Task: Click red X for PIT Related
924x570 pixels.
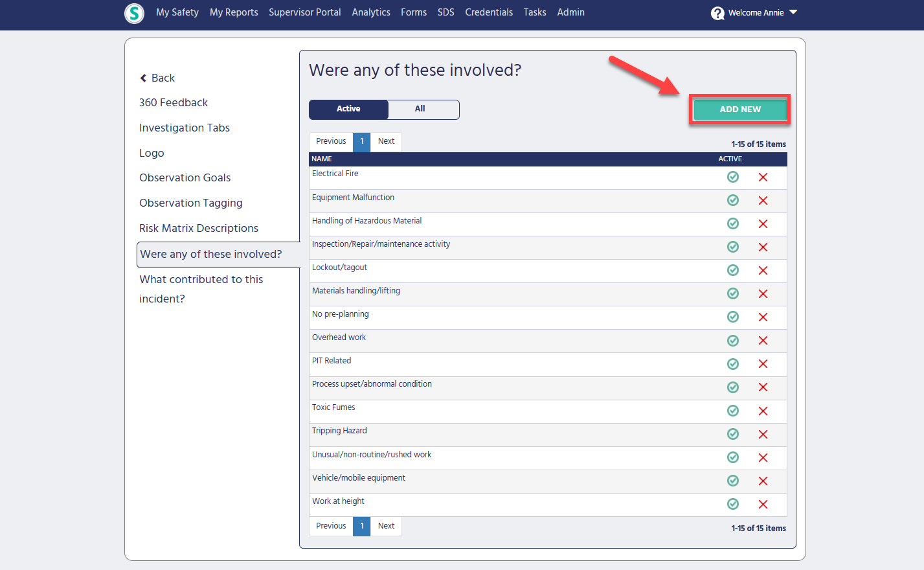Action: tap(763, 364)
